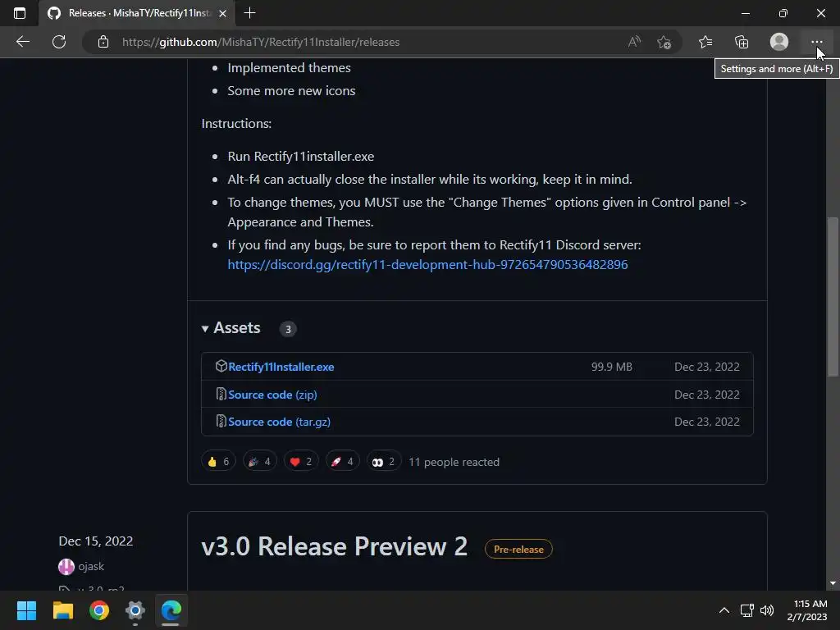Launch Google Chrome from taskbar

(99, 610)
